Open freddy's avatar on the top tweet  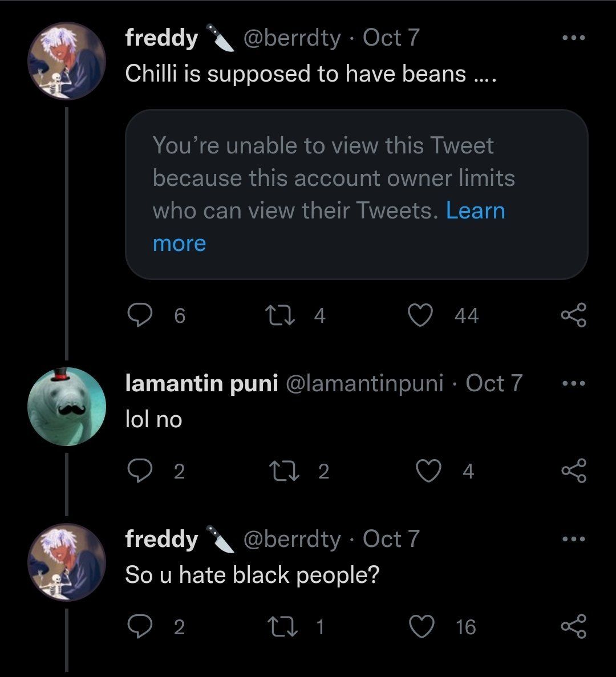point(67,61)
